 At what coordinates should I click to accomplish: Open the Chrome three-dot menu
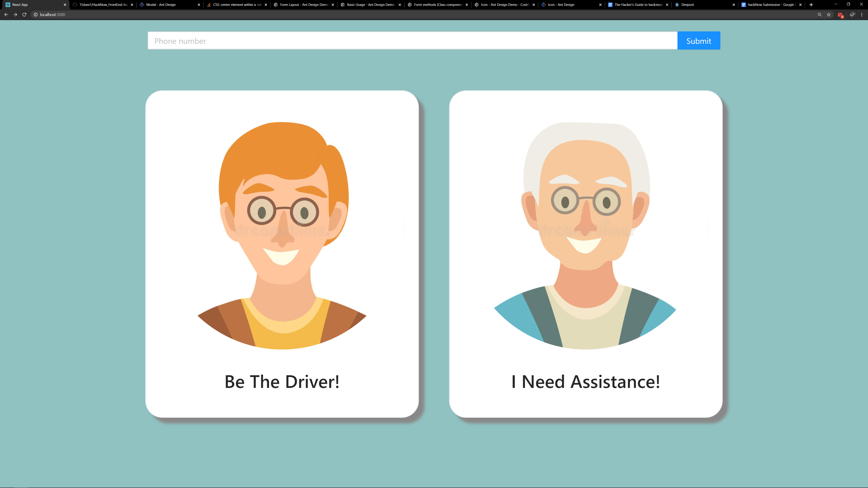pos(862,14)
